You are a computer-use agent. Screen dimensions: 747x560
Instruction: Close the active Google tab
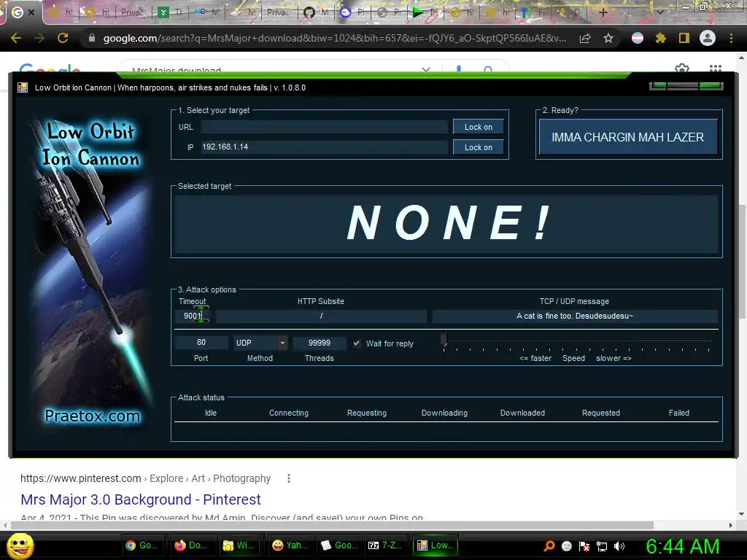(x=31, y=12)
